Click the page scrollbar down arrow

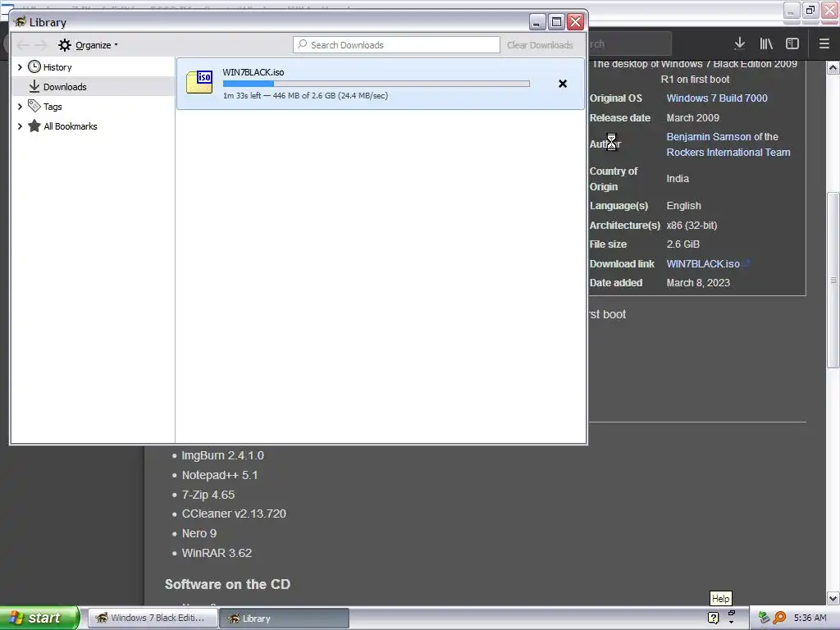click(x=833, y=598)
